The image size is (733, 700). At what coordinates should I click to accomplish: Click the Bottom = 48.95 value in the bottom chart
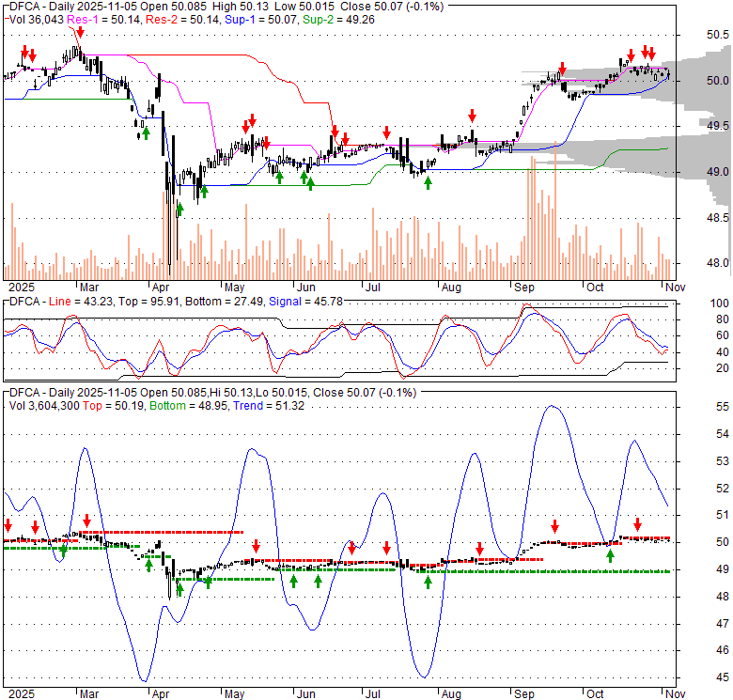pos(188,406)
